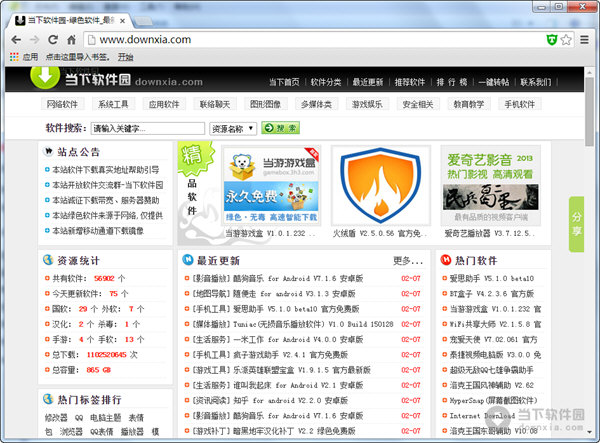Viewport: 600px width, 443px height.
Task: Open the browser hamburger menu
Action: [x=584, y=39]
